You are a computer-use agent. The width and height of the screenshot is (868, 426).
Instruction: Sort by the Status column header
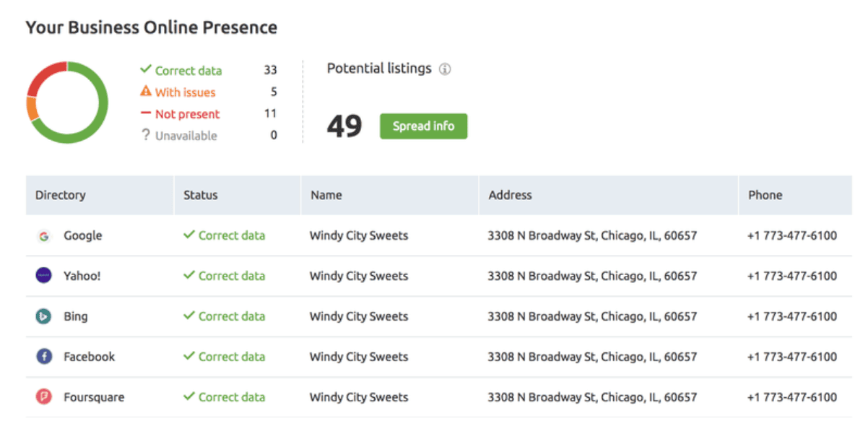pos(201,195)
